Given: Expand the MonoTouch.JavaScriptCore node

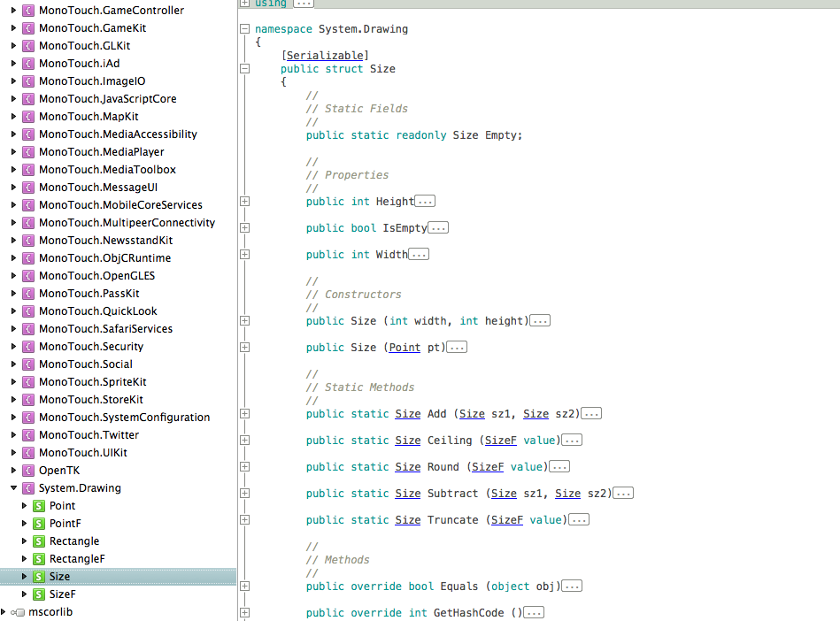Looking at the screenshot, I should pos(13,98).
